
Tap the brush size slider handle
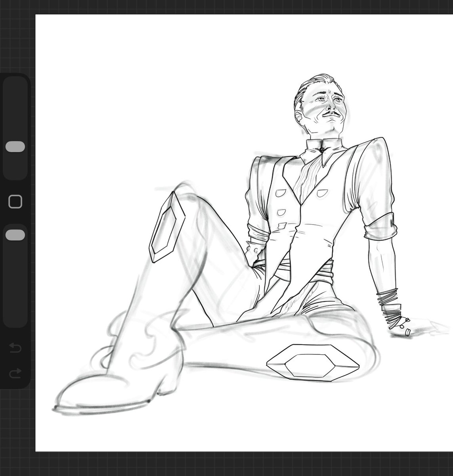coord(15,146)
